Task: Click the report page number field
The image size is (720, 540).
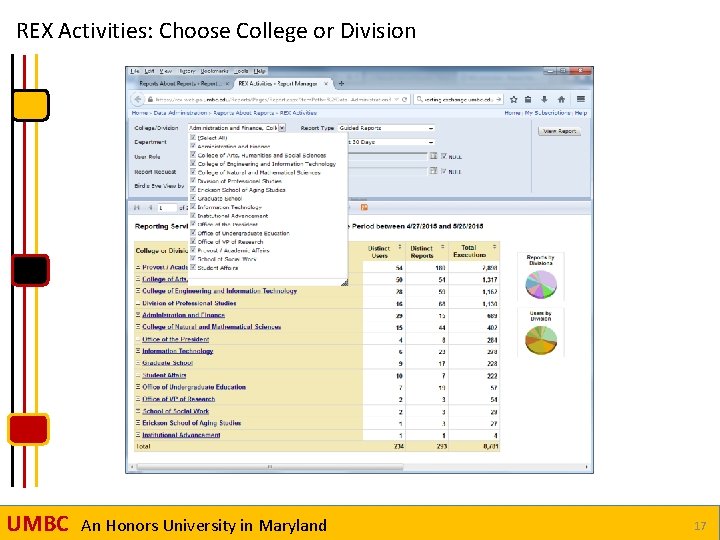Action: (167, 208)
